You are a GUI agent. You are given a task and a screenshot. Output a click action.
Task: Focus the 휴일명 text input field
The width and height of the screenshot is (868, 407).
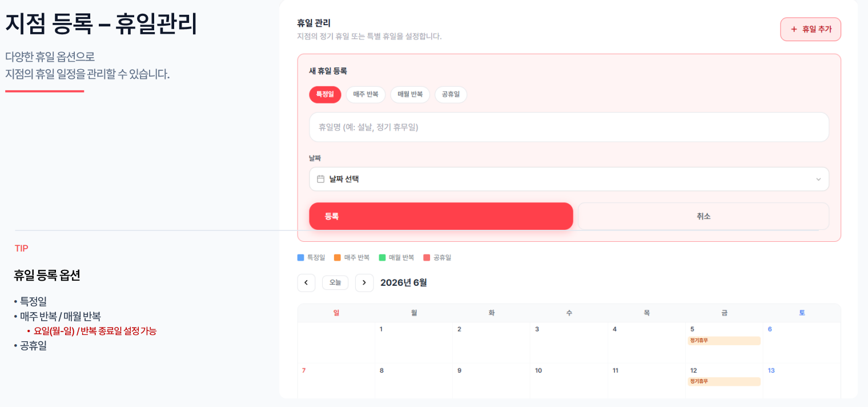point(569,127)
